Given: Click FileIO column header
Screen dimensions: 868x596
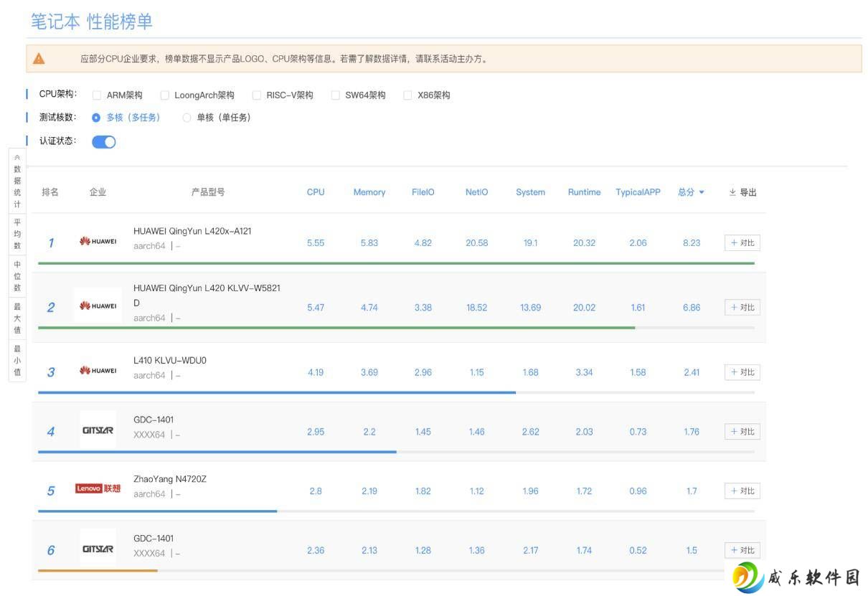Looking at the screenshot, I should [x=423, y=192].
